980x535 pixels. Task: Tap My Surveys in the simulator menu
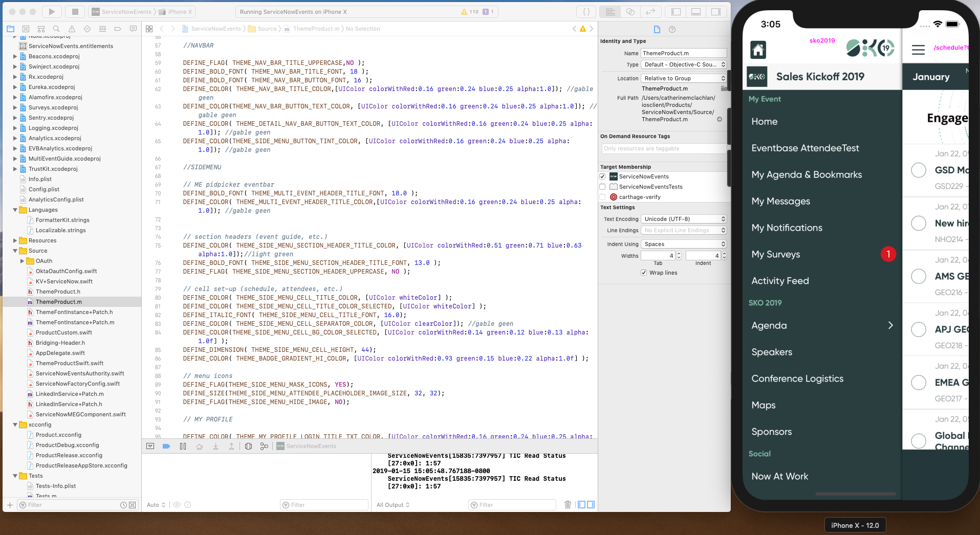click(x=775, y=254)
